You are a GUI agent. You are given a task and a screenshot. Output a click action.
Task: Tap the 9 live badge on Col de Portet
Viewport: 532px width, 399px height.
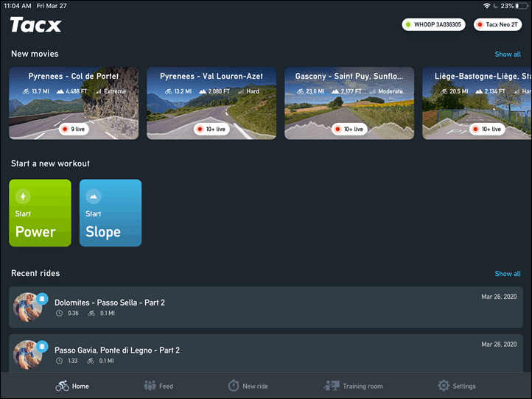[x=74, y=129]
